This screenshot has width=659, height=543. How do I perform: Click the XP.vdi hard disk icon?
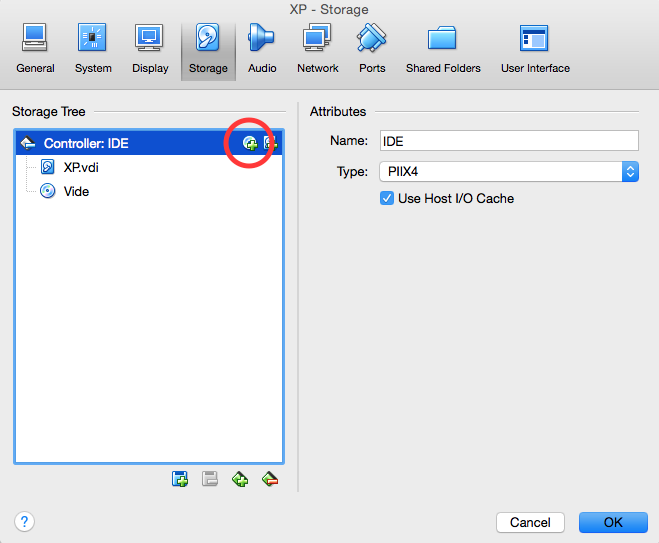coord(47,167)
